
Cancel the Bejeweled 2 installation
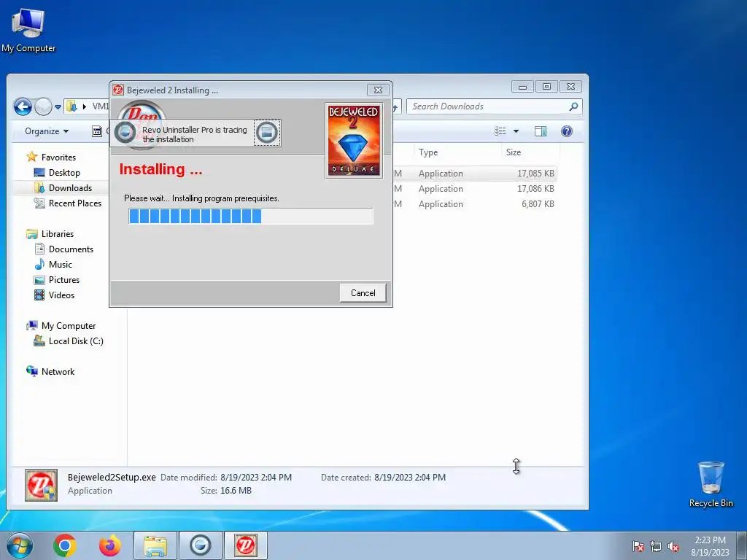[x=363, y=293]
